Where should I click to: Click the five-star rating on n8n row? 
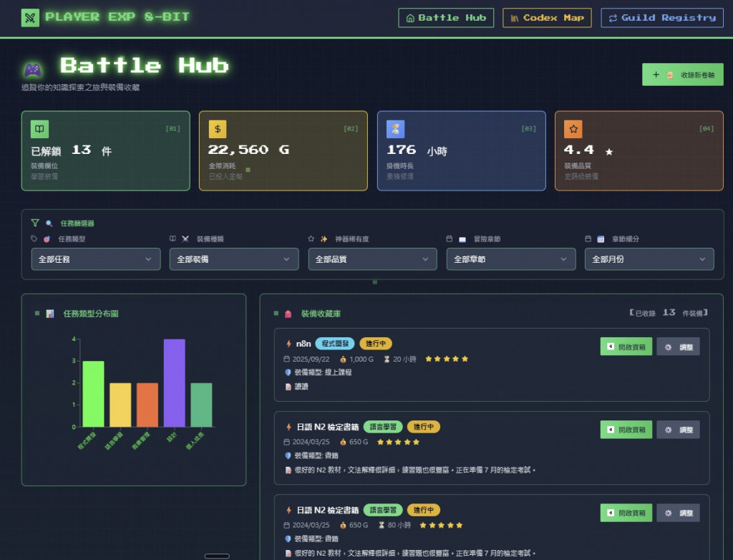click(x=447, y=359)
